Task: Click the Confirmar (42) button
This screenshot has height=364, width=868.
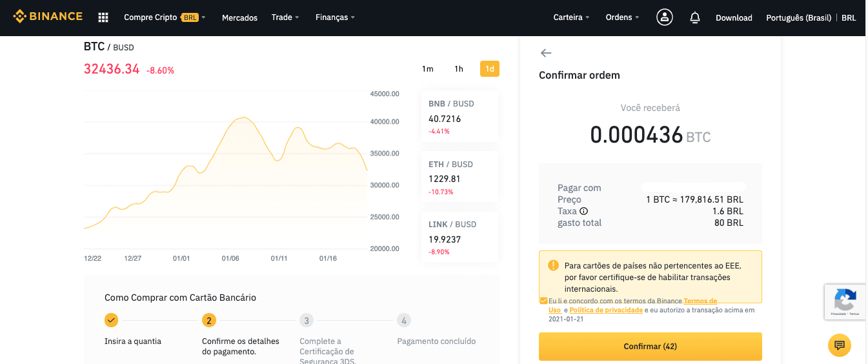Action: click(x=651, y=347)
